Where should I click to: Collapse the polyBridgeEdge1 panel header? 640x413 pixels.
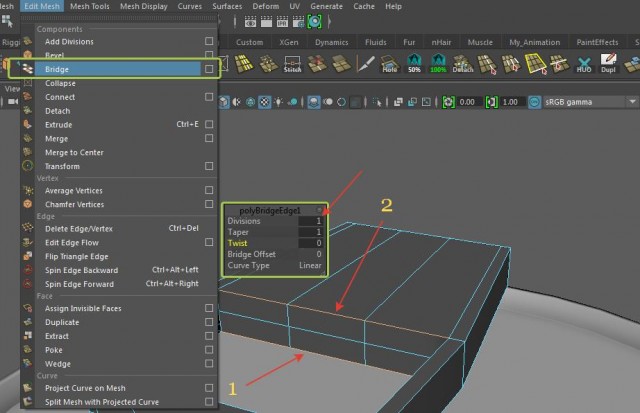(320, 208)
